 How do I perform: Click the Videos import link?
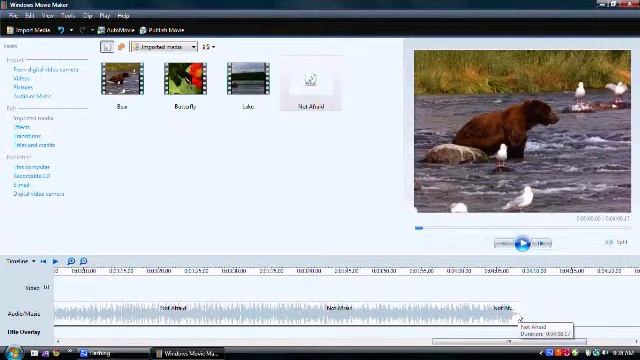(x=22, y=78)
